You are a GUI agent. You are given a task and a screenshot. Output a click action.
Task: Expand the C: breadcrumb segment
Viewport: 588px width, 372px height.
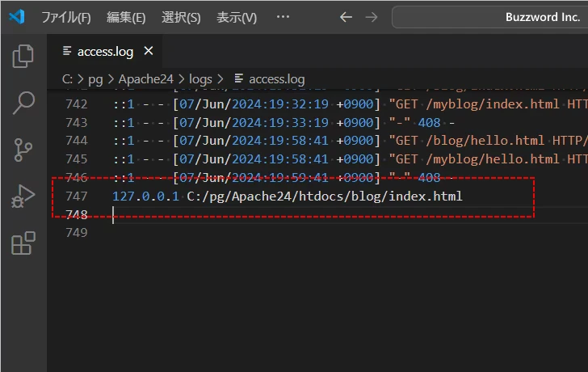pos(68,79)
